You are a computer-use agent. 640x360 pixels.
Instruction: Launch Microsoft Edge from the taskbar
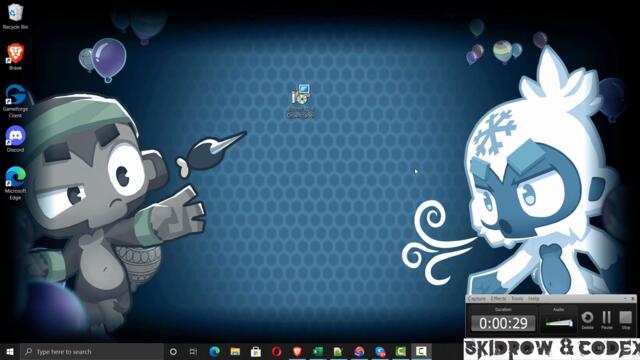tap(214, 351)
